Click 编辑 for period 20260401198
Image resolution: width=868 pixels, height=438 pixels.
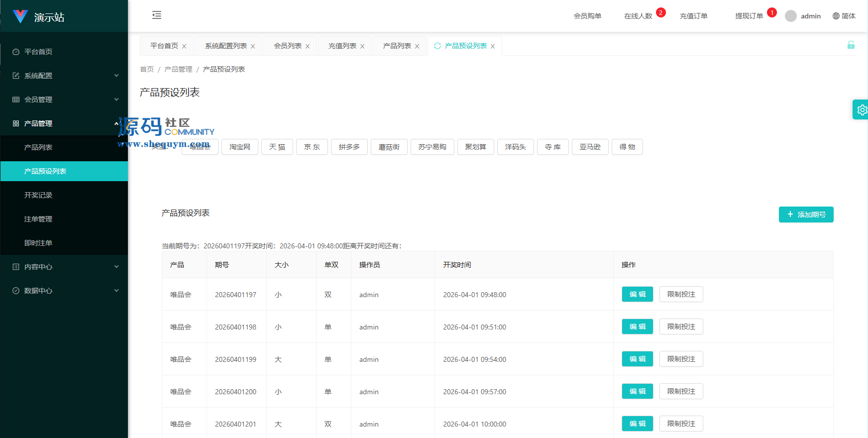637,327
